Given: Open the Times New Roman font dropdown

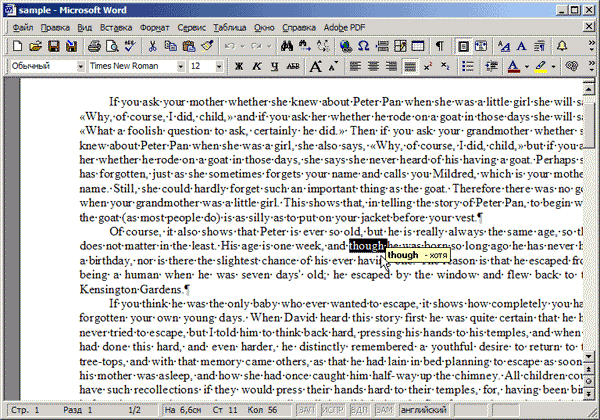Looking at the screenshot, I should pyautogui.click(x=180, y=67).
